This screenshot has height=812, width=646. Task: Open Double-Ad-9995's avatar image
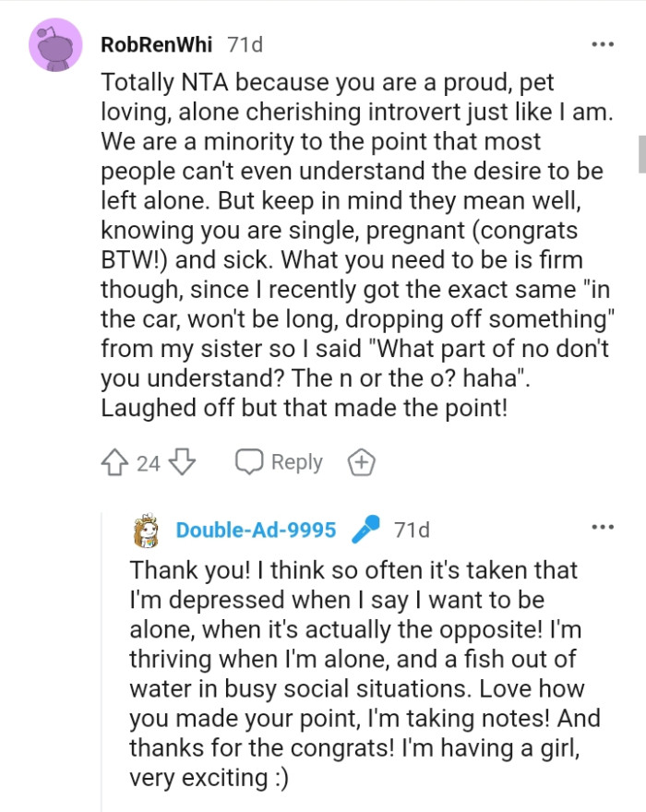click(x=146, y=531)
